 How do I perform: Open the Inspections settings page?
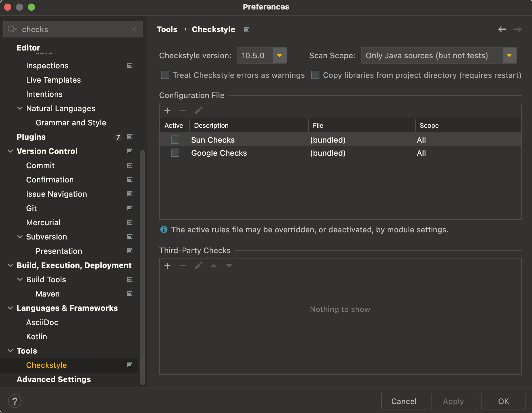point(47,66)
